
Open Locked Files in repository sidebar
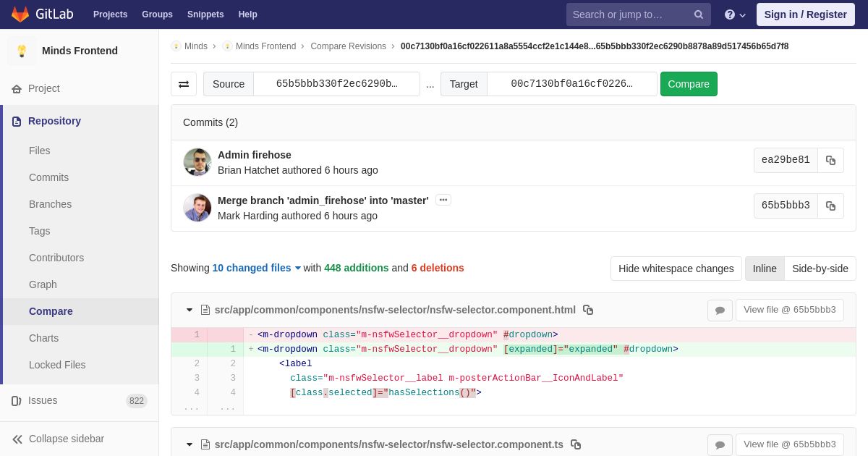[x=57, y=365]
